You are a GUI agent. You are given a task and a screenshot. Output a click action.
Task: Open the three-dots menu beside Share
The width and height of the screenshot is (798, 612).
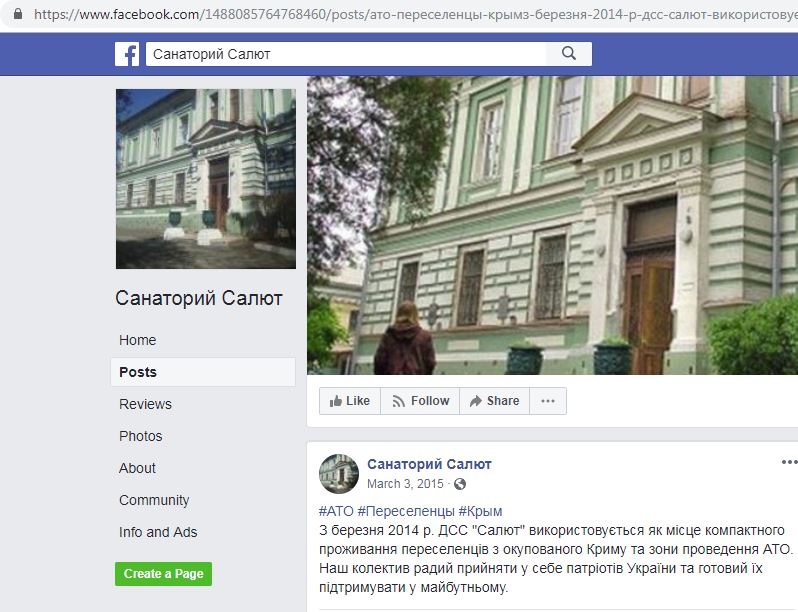[x=548, y=401]
